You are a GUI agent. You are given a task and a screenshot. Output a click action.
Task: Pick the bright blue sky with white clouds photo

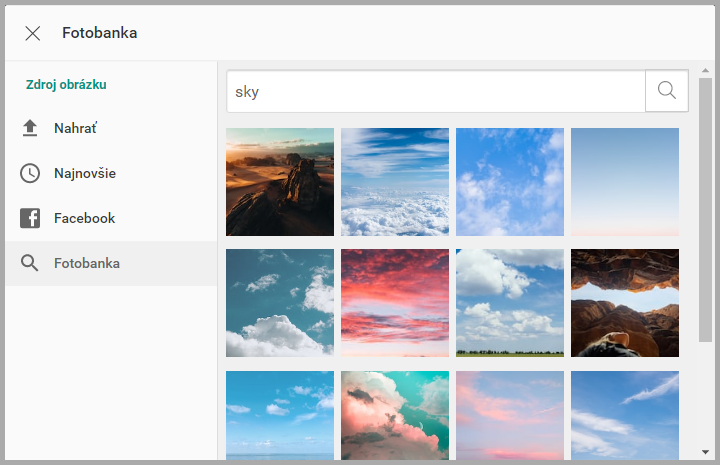(510, 182)
